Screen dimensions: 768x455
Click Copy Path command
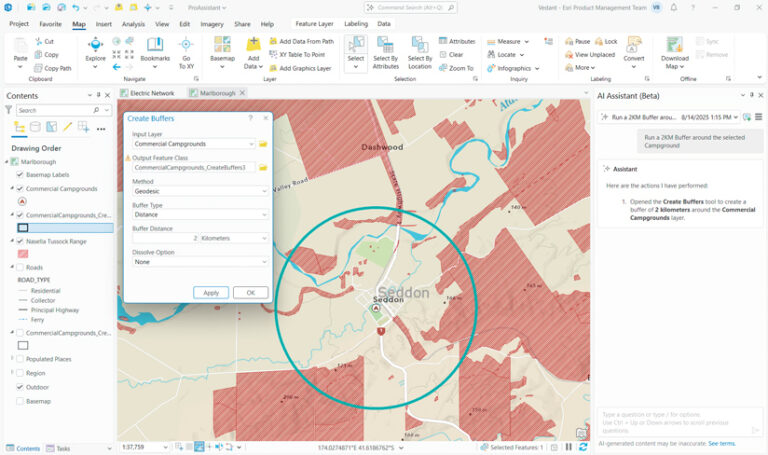tap(53, 69)
